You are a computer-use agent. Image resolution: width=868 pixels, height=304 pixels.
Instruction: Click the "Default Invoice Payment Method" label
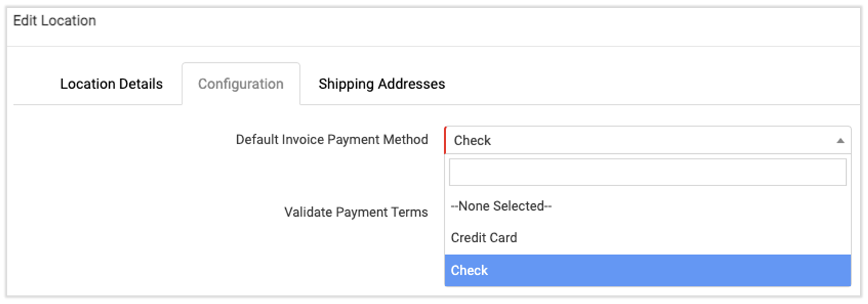click(332, 140)
